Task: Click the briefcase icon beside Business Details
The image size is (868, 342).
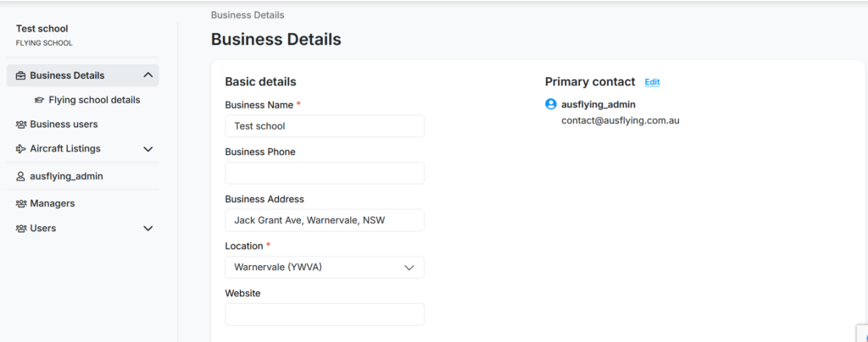Action: [21, 75]
